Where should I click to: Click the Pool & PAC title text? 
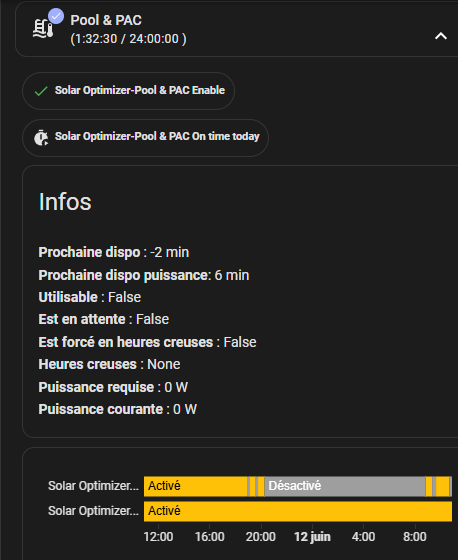coord(106,20)
